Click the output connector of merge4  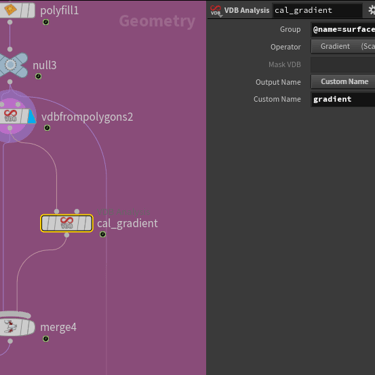pyautogui.click(x=10, y=341)
